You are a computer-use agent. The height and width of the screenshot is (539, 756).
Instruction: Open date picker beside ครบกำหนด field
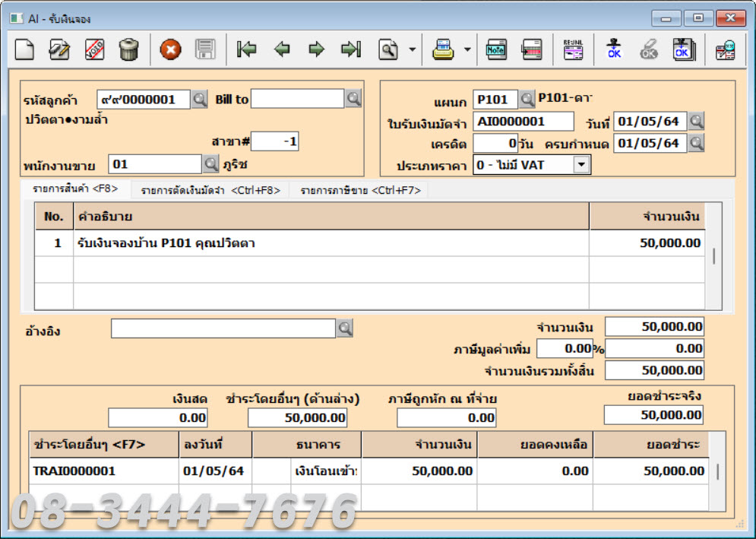point(696,143)
